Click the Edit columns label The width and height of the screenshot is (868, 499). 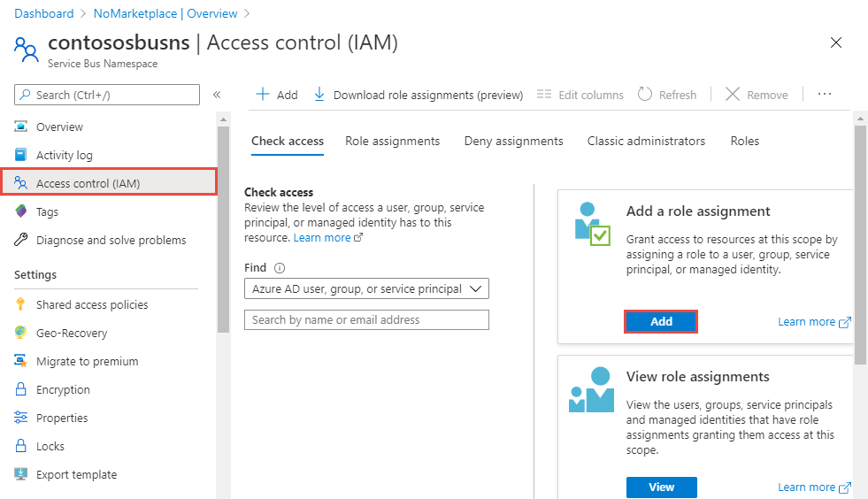(x=591, y=96)
